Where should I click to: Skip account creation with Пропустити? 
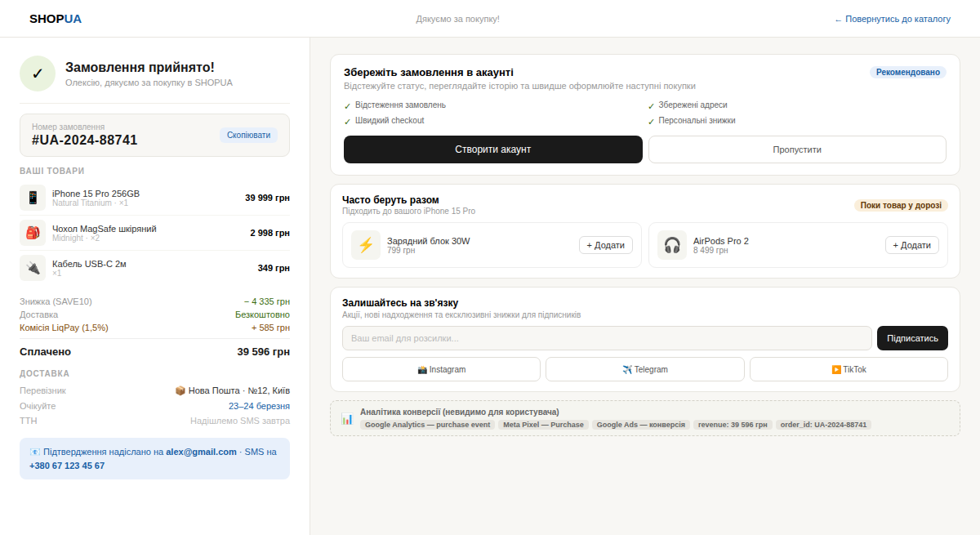(796, 149)
